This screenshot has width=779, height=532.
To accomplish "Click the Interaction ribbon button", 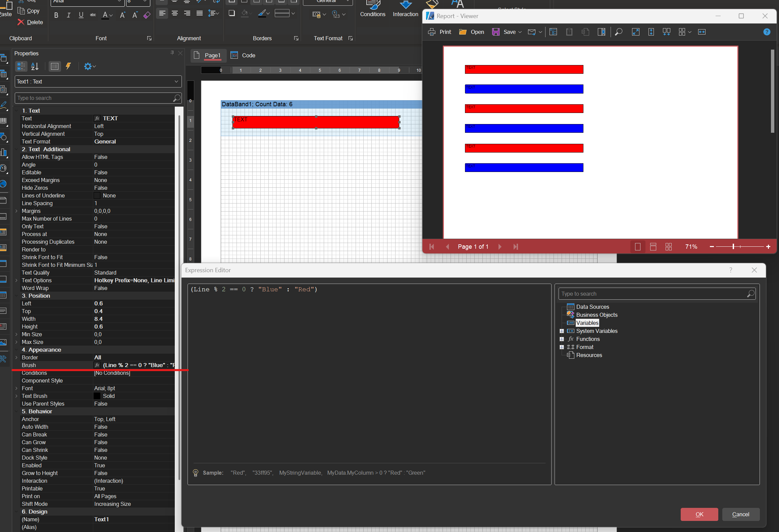I will [x=405, y=9].
